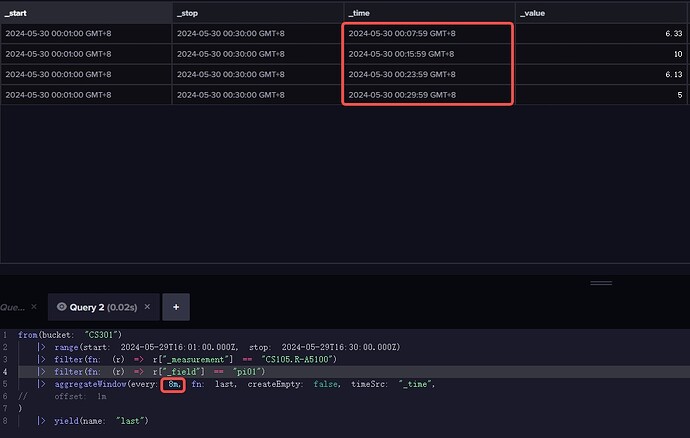Grab the panel resize handle bars
This screenshot has width=690, height=438.
(601, 283)
